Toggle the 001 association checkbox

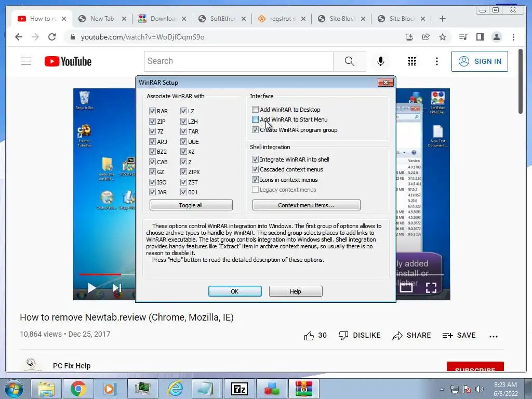[183, 192]
